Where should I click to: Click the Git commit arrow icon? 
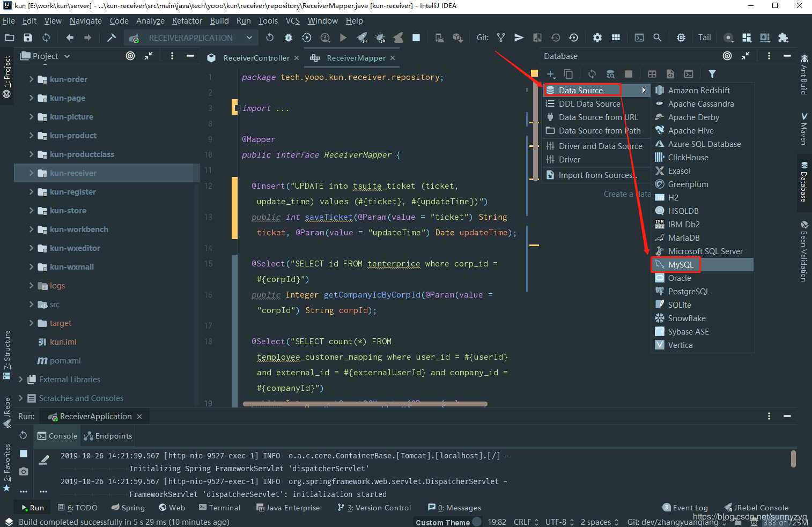coord(519,38)
